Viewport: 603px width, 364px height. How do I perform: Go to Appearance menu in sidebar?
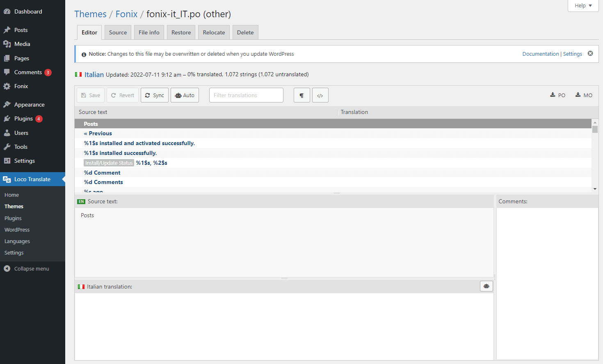(x=29, y=105)
